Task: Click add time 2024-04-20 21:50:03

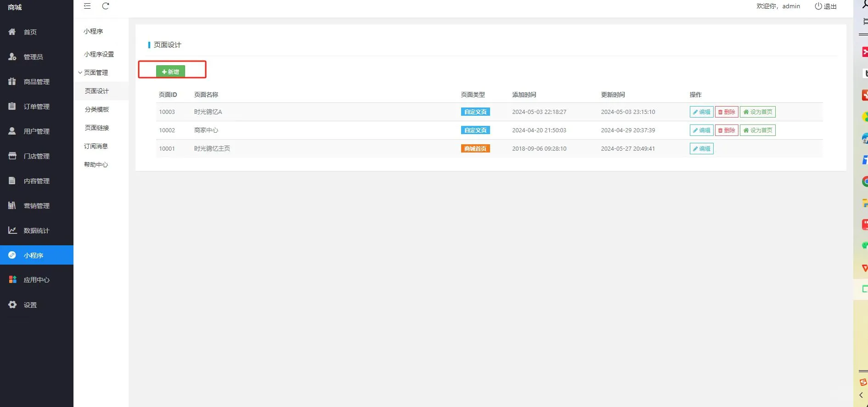Action: (539, 130)
